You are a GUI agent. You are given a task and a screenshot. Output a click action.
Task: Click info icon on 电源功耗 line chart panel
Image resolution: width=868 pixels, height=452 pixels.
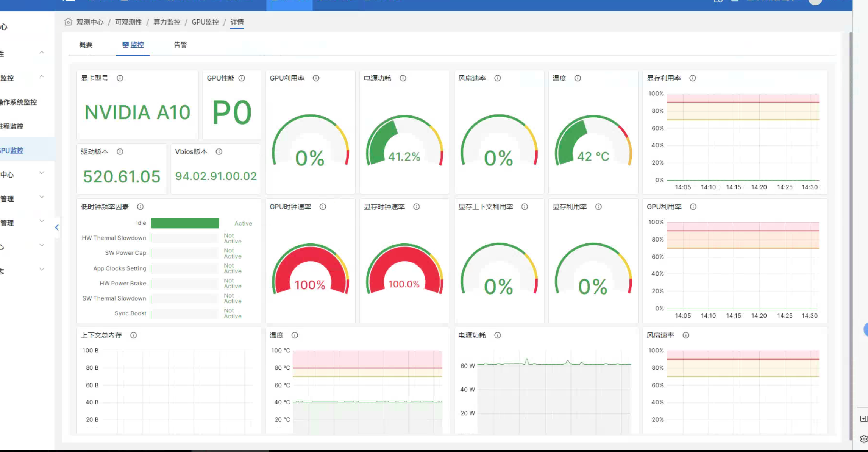pyautogui.click(x=498, y=335)
